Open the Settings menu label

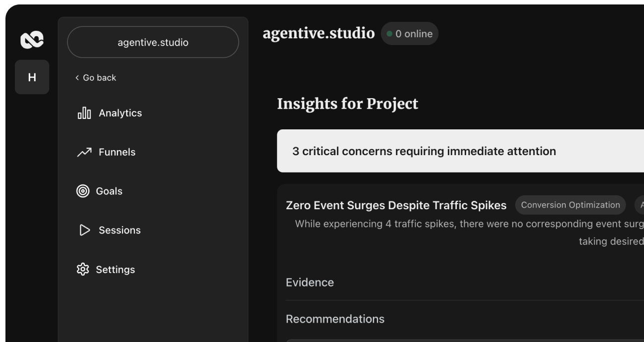pyautogui.click(x=115, y=269)
